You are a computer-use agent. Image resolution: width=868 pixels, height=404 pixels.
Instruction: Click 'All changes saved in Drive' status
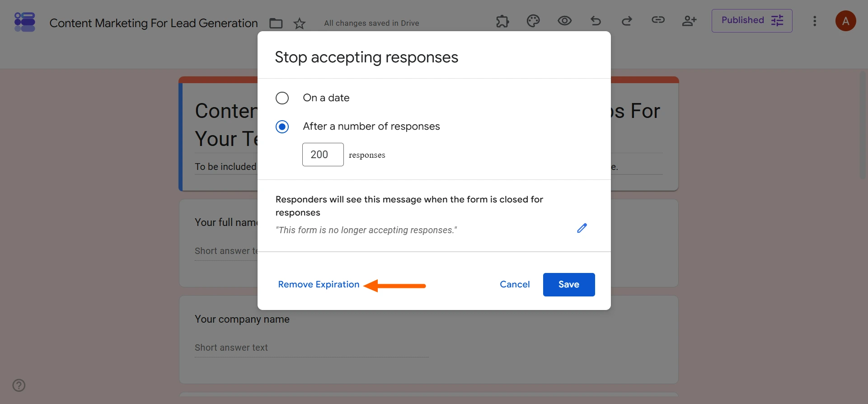(371, 23)
